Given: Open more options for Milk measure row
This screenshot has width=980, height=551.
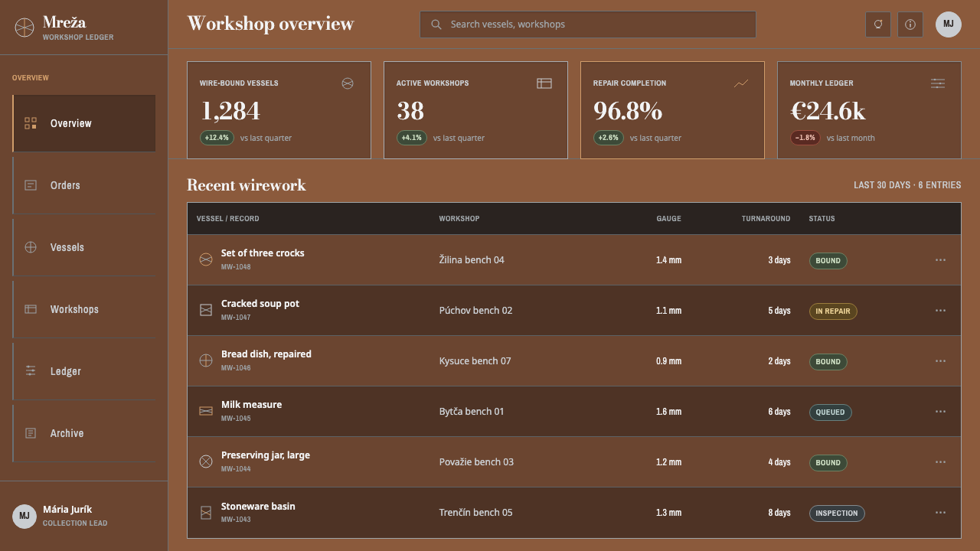Looking at the screenshot, I should pyautogui.click(x=941, y=412).
